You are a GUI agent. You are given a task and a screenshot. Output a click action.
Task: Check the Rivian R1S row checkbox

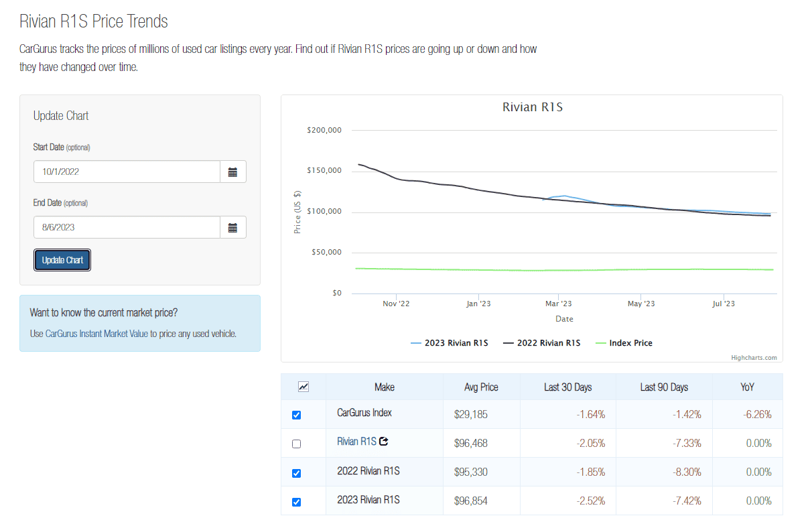(x=297, y=444)
